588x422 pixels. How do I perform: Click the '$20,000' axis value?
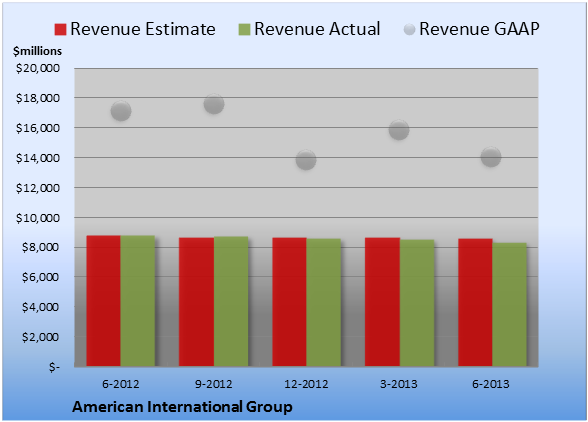(x=38, y=68)
